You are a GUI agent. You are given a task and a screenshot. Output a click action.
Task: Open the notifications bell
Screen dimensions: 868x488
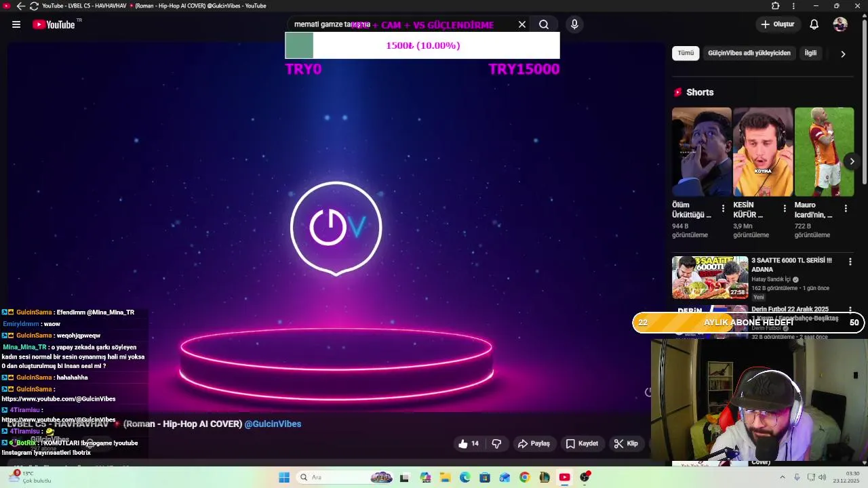[814, 24]
